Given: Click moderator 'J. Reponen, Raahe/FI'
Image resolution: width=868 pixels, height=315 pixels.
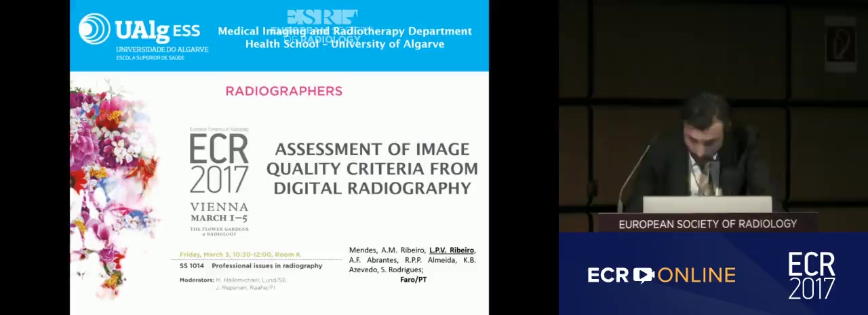Looking at the screenshot, I should tap(245, 288).
